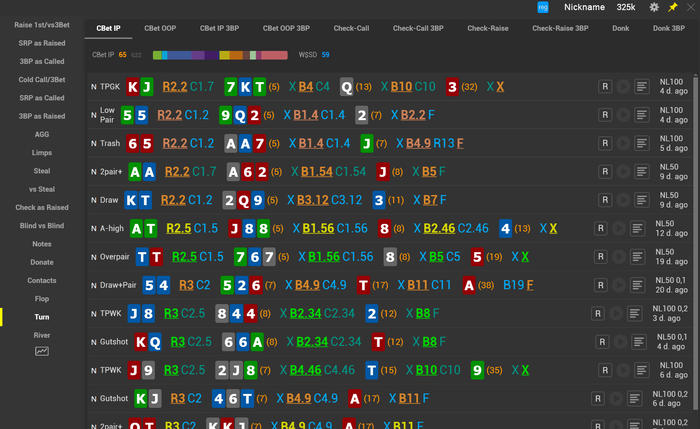Screen dimensions: 700x429
Task: Open the Check-Raise 3BP tab
Action: [x=560, y=28]
